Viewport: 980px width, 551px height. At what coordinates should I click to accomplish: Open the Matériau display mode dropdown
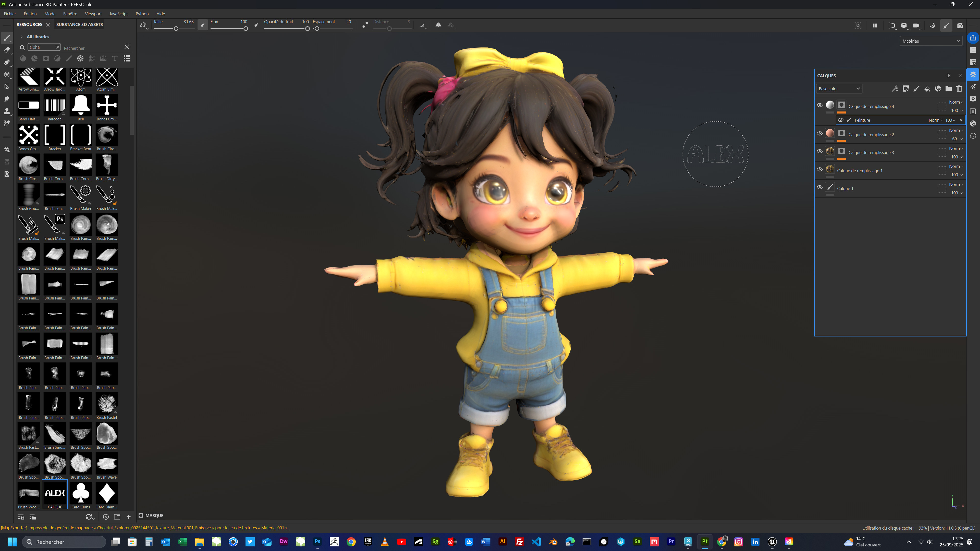[x=931, y=41]
